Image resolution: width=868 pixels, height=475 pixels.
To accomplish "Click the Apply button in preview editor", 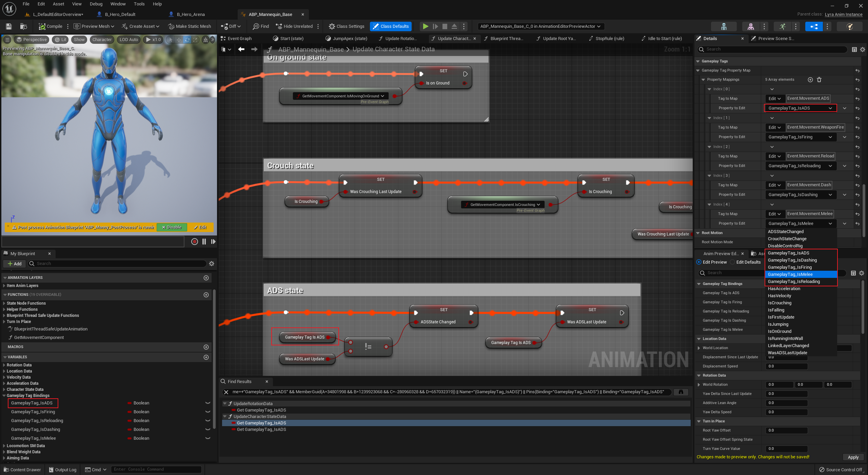I will point(853,457).
